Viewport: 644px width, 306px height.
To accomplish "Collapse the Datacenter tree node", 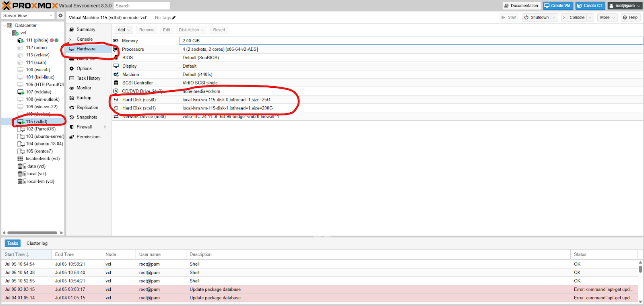I will tap(4, 25).
